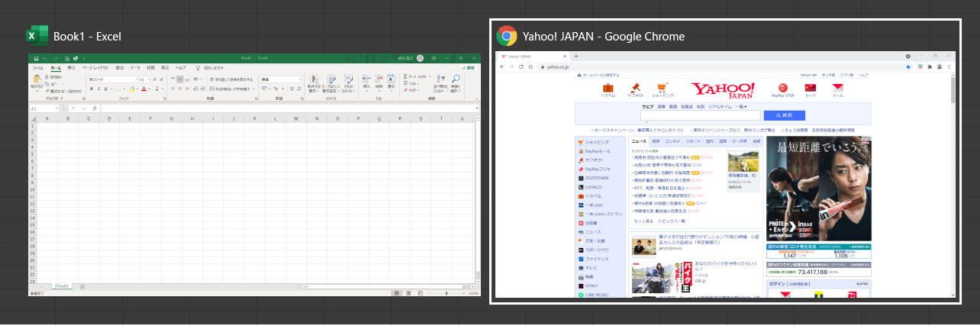The width and height of the screenshot is (980, 326).
Task: Click the トピックス一覧 link under the news list
Action: coord(671,221)
